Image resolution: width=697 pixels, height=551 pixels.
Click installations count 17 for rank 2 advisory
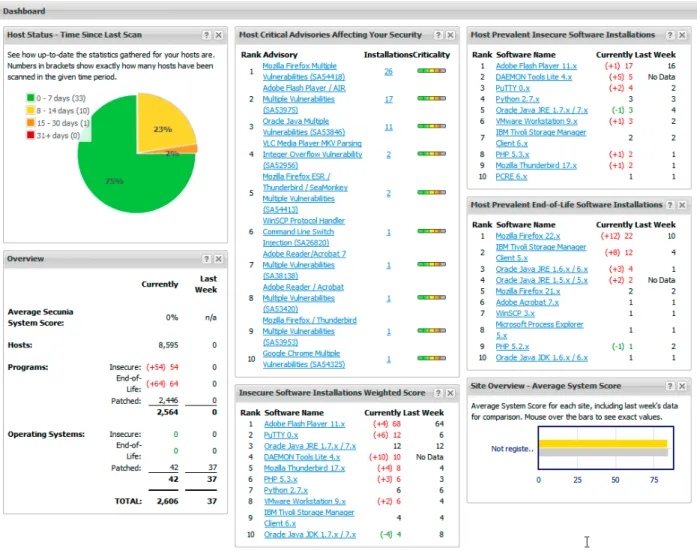389,99
